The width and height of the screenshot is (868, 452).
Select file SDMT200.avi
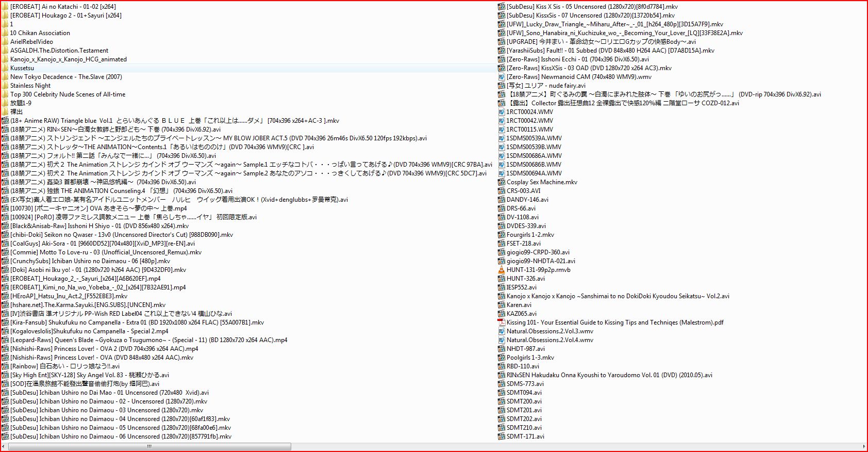(524, 401)
